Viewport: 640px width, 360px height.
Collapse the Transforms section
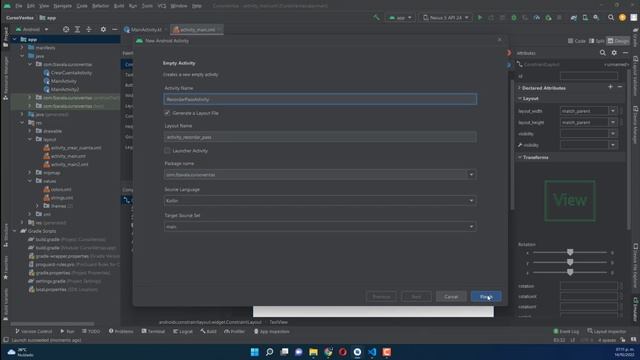[520, 157]
